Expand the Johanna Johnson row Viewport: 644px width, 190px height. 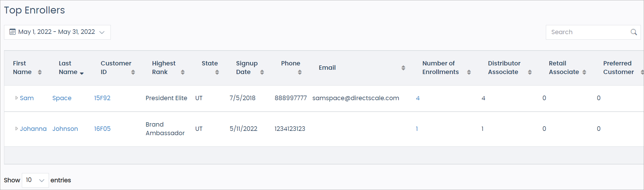tap(16, 129)
